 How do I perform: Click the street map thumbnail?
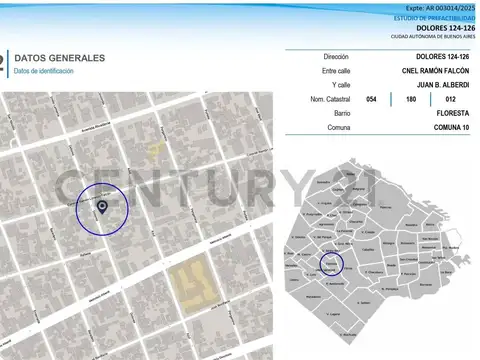coord(136,226)
